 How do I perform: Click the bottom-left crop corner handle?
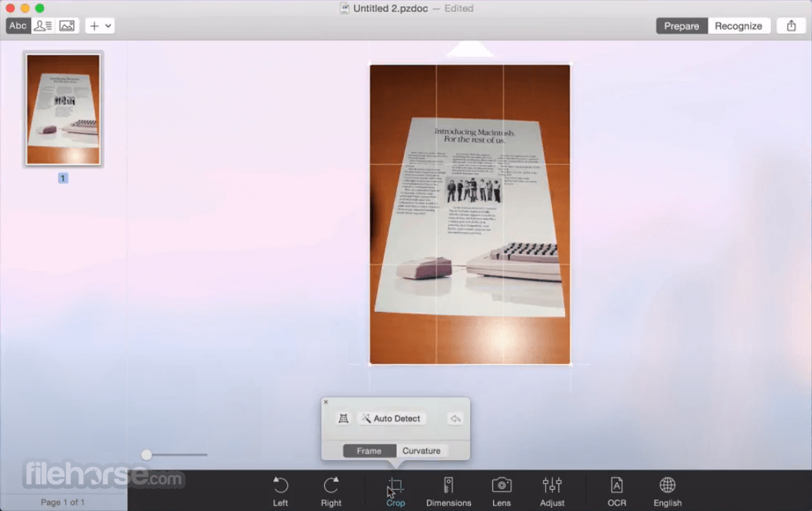pos(370,364)
